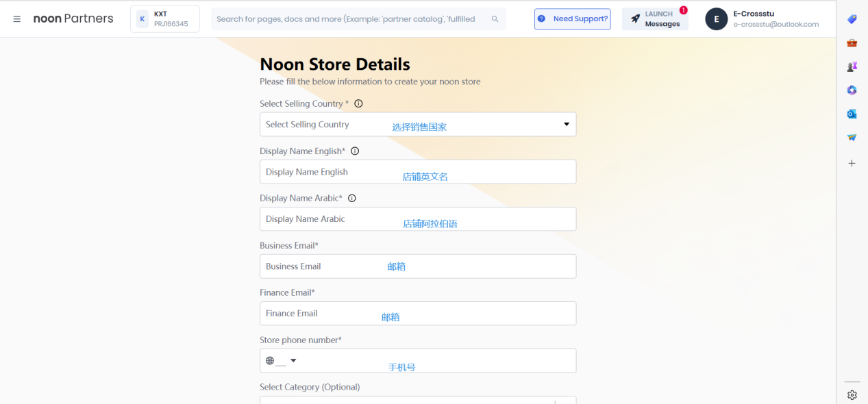The image size is (868, 404).
Task: Open sidebar settings gear icon
Action: 852,394
